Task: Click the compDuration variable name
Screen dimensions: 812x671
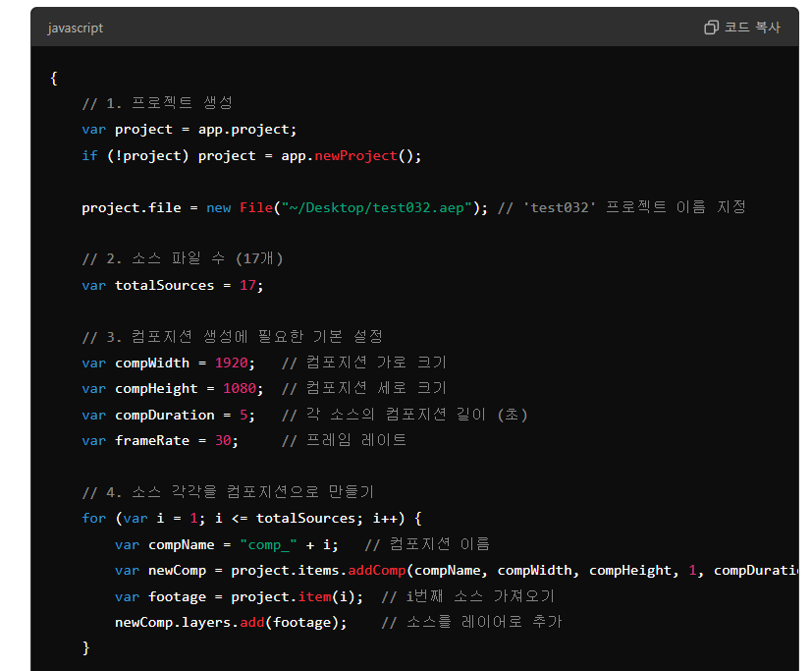Action: point(165,415)
